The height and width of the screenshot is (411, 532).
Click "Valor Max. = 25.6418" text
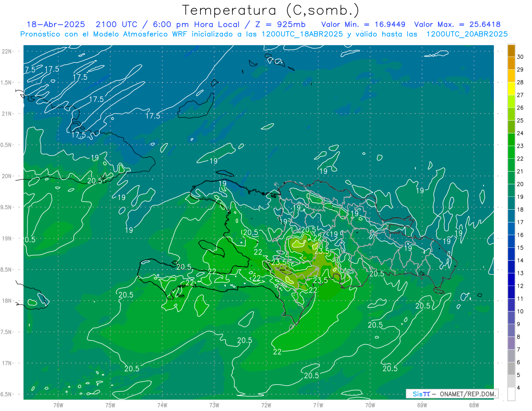pos(458,24)
